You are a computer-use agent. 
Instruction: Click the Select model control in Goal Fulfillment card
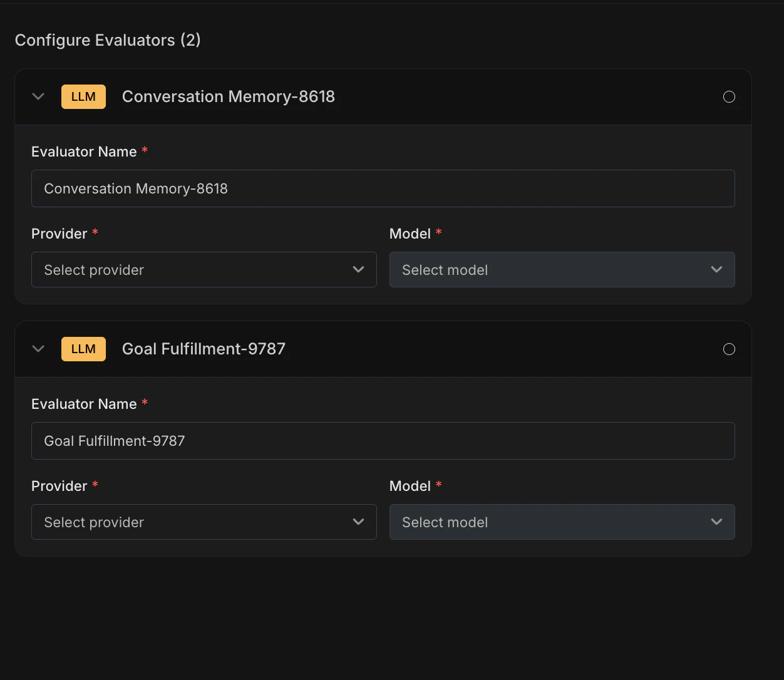coord(562,522)
